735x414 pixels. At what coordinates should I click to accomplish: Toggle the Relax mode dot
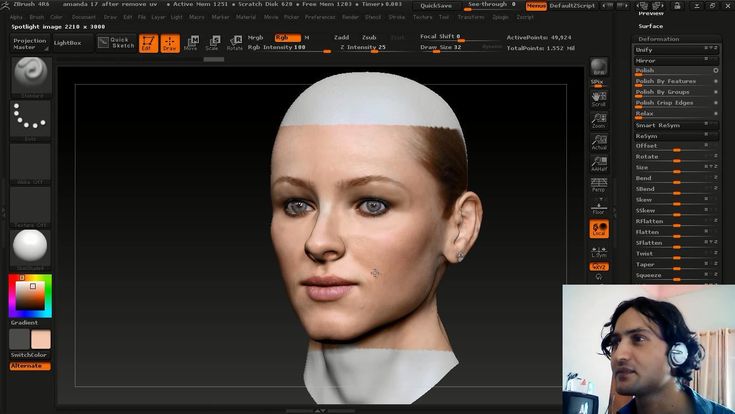716,113
